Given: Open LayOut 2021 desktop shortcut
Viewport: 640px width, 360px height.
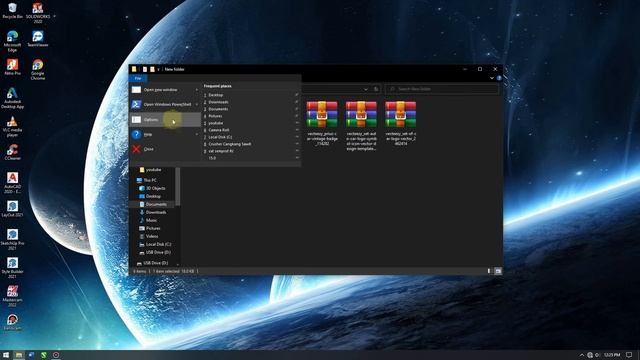Looking at the screenshot, I should [12, 209].
